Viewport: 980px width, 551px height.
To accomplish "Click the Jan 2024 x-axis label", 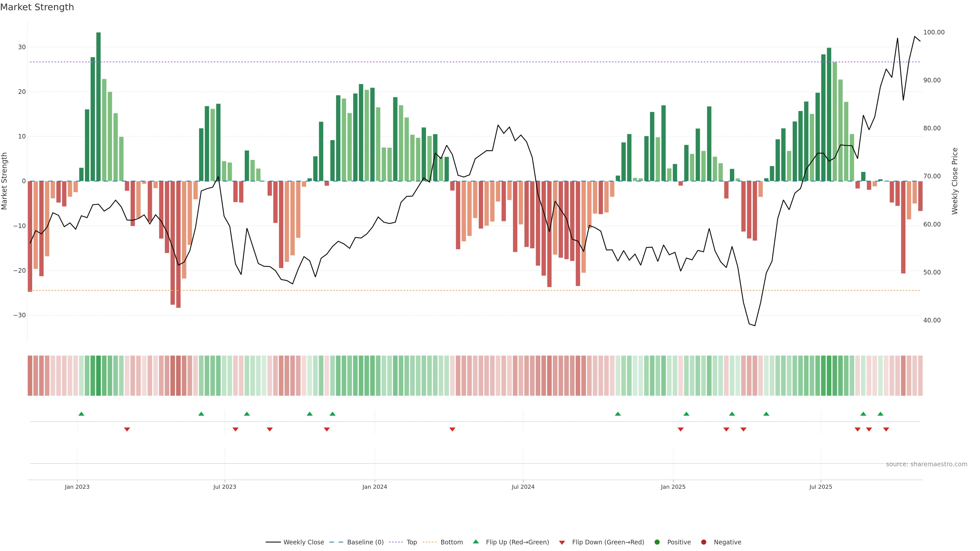I will pyautogui.click(x=374, y=487).
